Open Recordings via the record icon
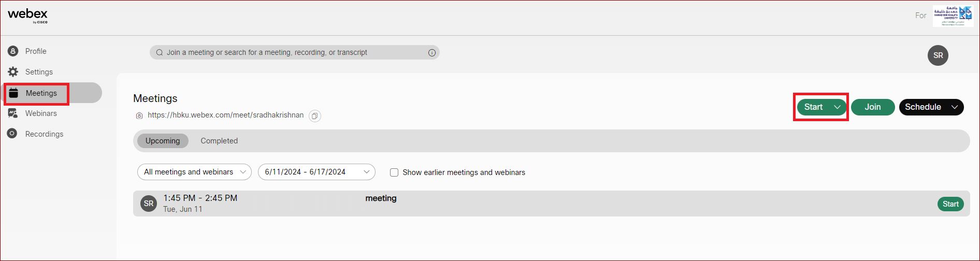Viewport: 980px width, 261px height. (x=12, y=134)
